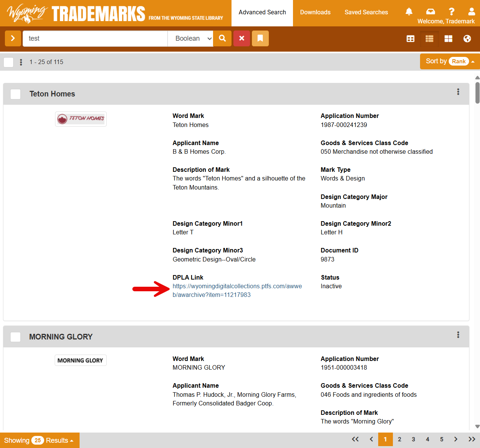Click the search text input field

(95, 38)
